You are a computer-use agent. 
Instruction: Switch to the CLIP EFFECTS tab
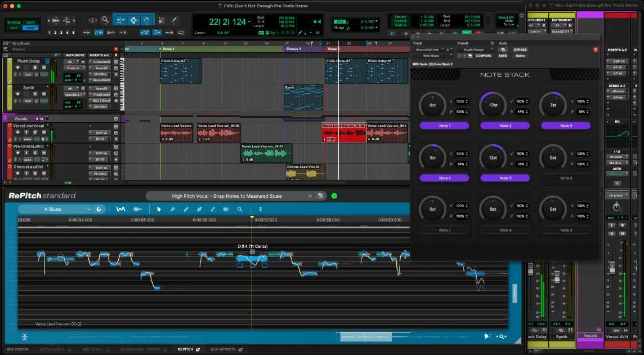pyautogui.click(x=226, y=349)
